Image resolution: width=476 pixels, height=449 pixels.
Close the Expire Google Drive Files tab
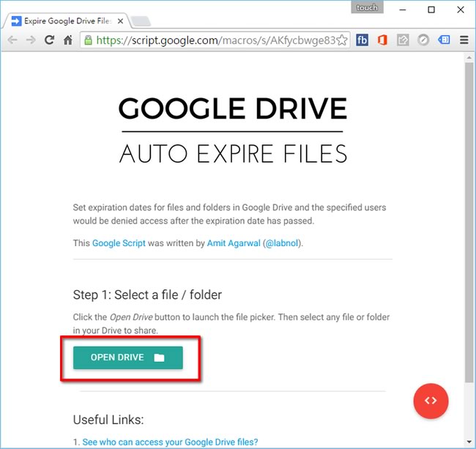point(120,21)
